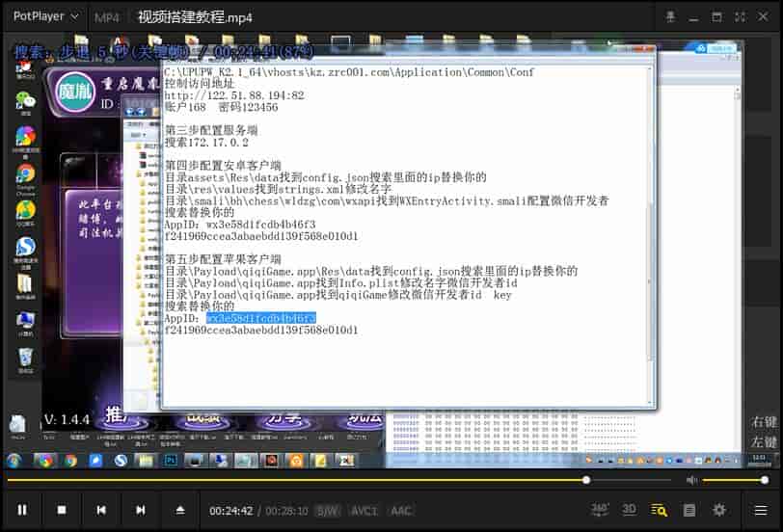Open the playlist panel icon
This screenshot has width=783, height=532.
689,510
